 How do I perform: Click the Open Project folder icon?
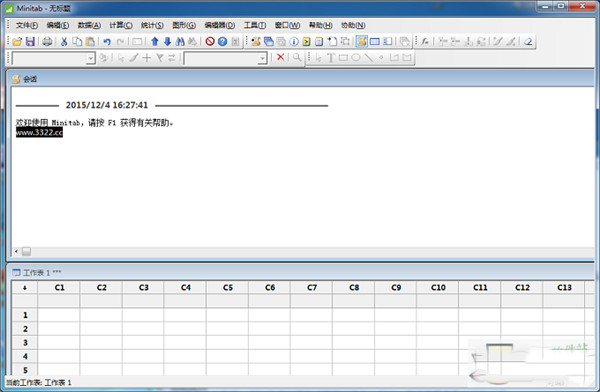tap(17, 41)
